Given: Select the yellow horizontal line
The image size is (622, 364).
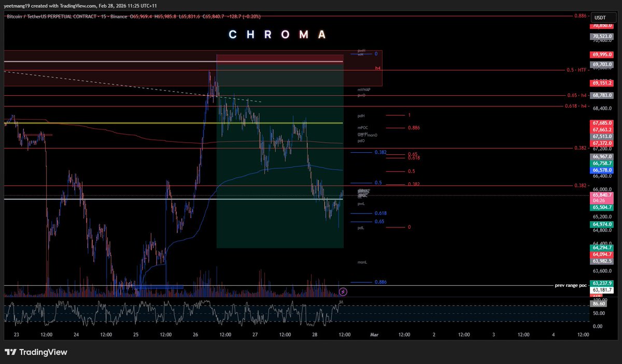Looking at the screenshot, I should 174,123.
